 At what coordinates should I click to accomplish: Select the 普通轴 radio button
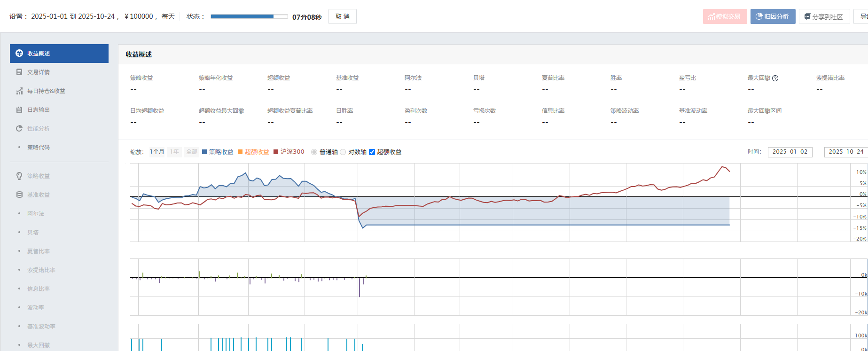[314, 152]
